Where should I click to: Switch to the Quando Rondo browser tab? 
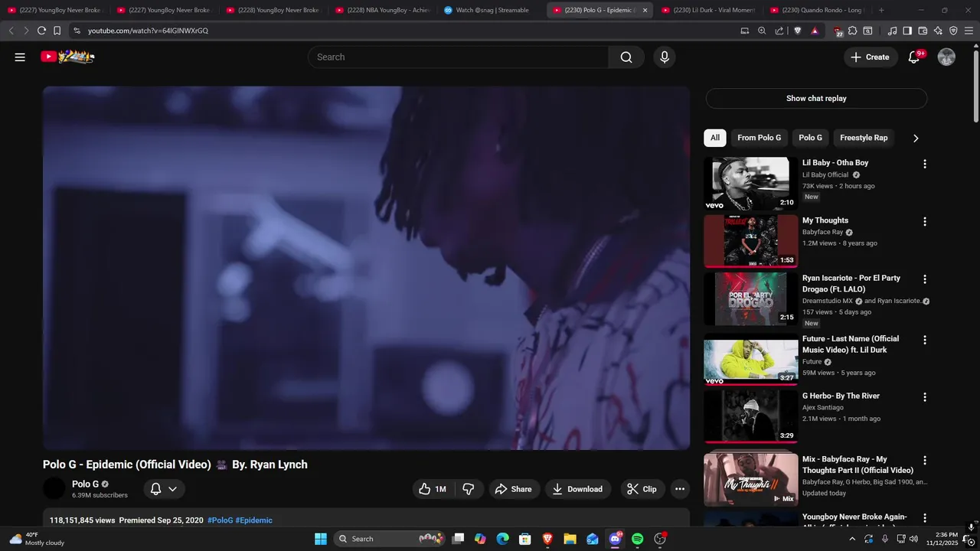click(817, 10)
